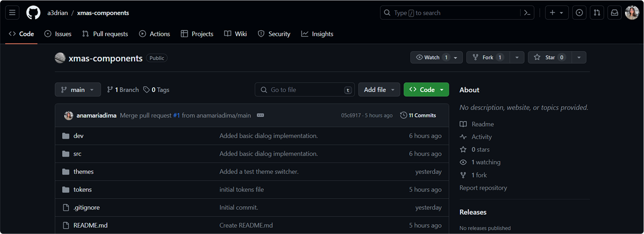Switch to the Insights tab
Screen dimensions: 644x234
click(x=317, y=34)
